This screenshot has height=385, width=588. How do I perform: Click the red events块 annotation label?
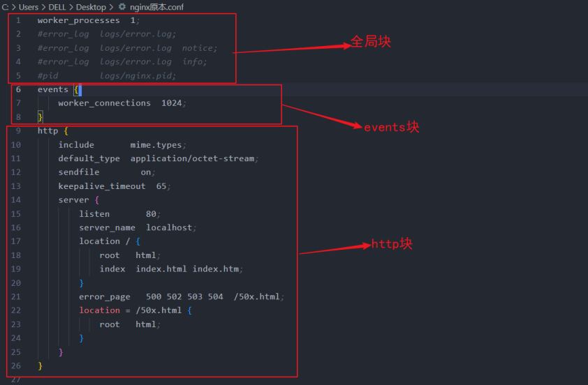pyautogui.click(x=391, y=127)
